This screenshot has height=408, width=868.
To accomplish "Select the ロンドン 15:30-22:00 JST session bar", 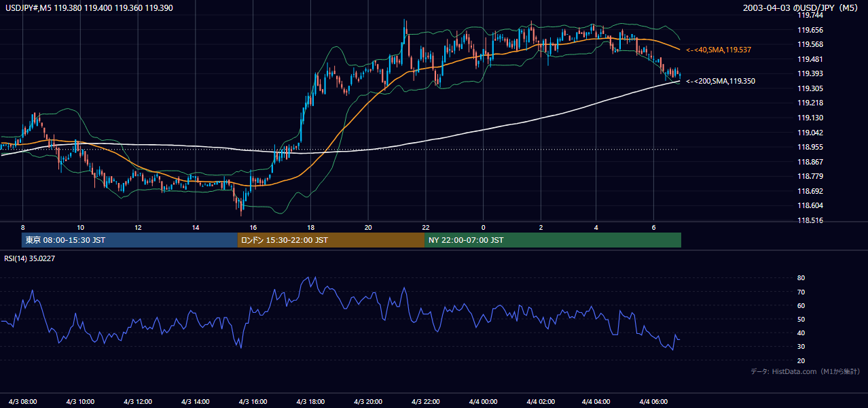I will tap(331, 240).
